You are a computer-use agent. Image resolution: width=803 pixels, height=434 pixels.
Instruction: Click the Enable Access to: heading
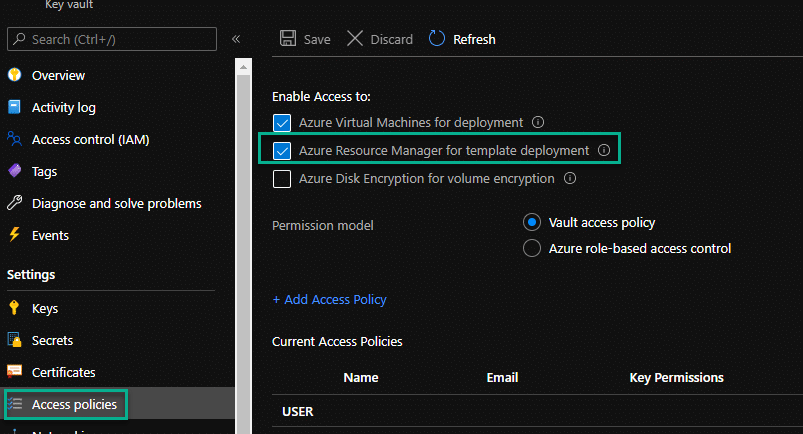(x=321, y=96)
